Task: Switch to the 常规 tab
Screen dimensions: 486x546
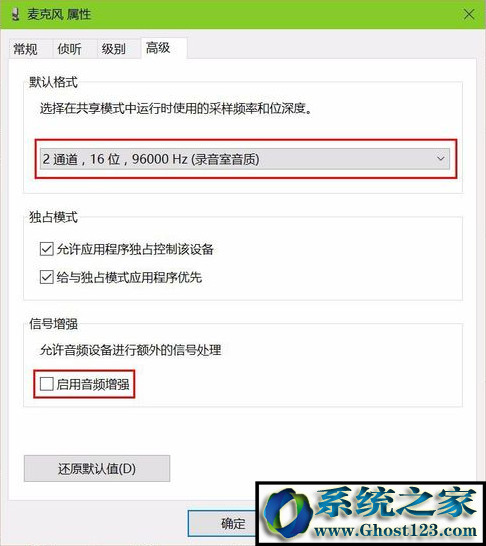Action: coord(25,49)
